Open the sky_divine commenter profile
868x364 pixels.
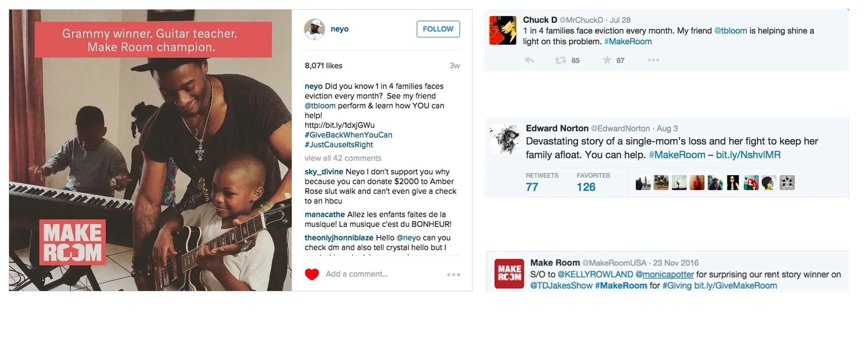pyautogui.click(x=324, y=172)
